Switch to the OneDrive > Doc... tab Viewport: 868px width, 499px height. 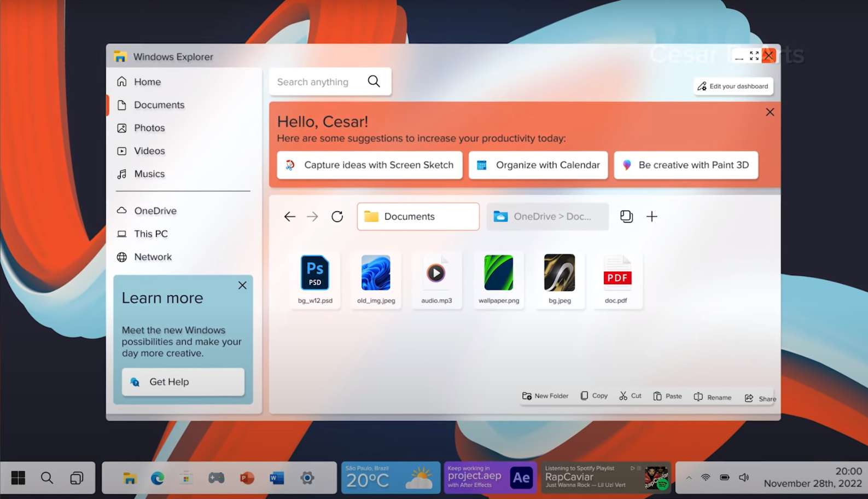[547, 217]
